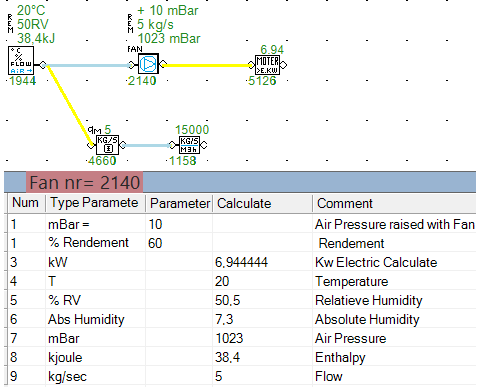
Task: Click the yellow wire between fan and motor
Action: click(207, 65)
